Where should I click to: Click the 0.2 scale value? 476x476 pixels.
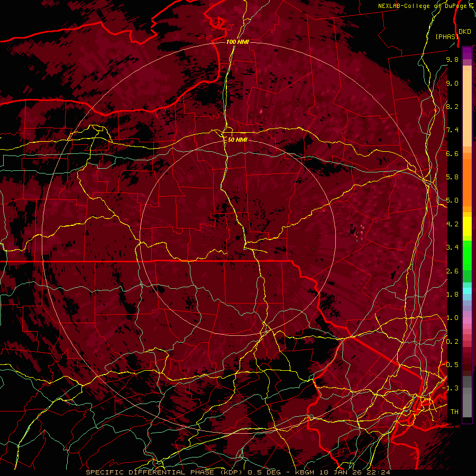(x=452, y=341)
